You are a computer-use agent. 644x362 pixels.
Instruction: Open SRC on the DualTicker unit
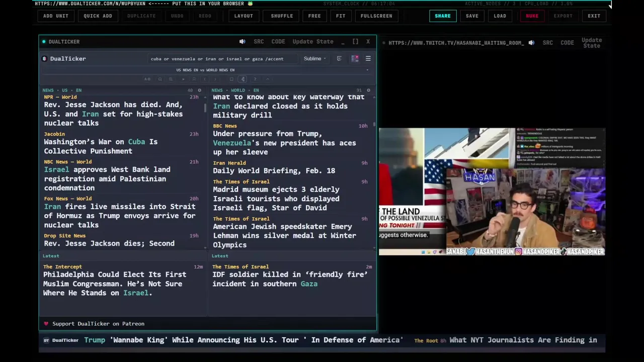pyautogui.click(x=259, y=42)
